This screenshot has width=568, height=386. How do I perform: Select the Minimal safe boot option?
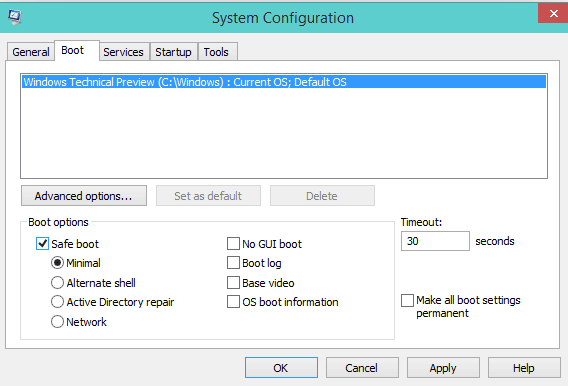(57, 263)
